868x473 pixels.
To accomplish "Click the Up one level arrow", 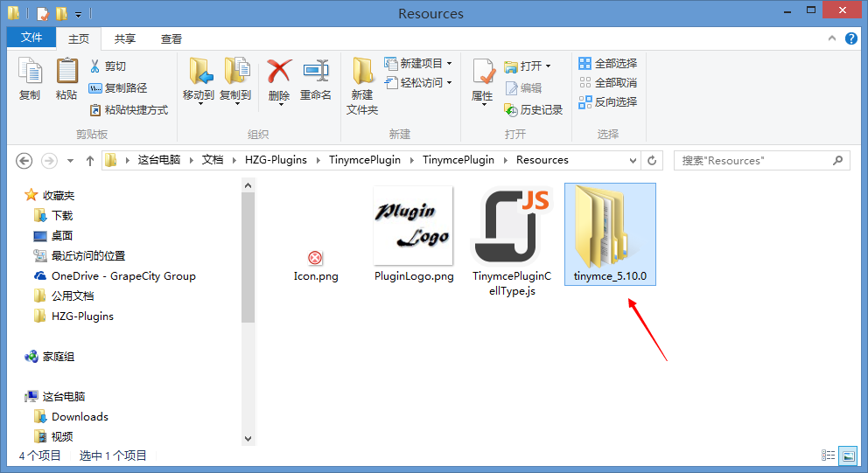I will pyautogui.click(x=89, y=160).
